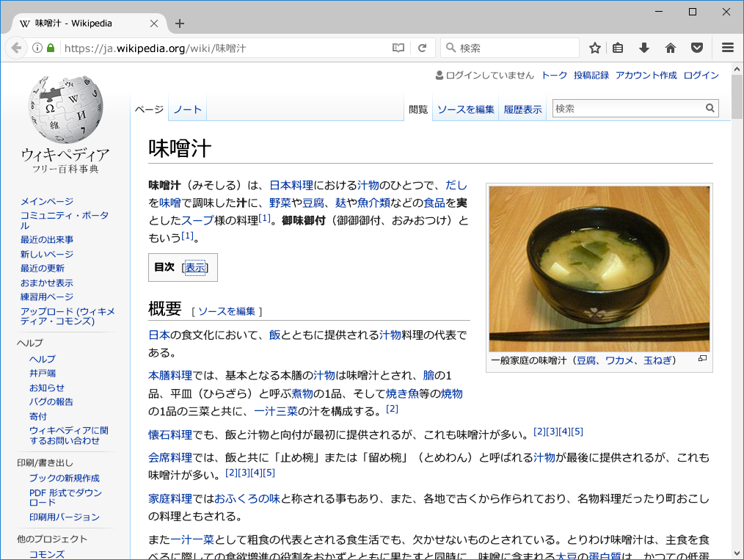Go to メインページ in sidebar
Image resolution: width=744 pixels, height=560 pixels.
pyautogui.click(x=46, y=202)
